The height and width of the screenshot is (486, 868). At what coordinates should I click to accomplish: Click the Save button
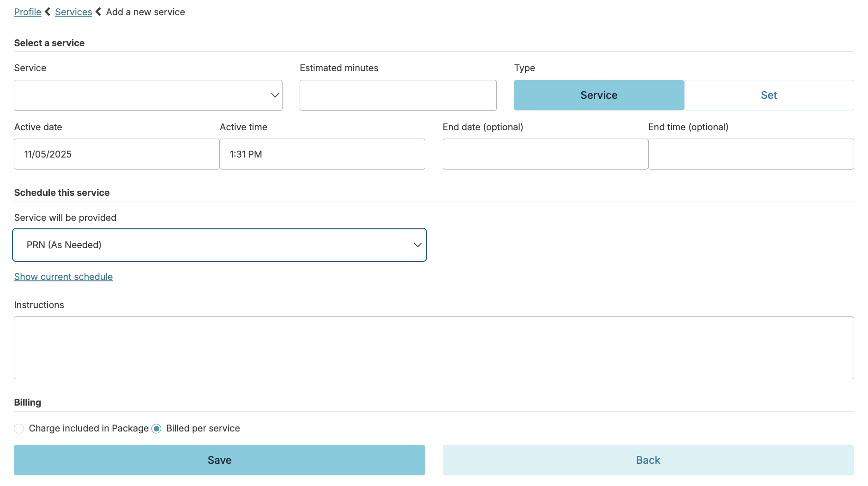point(219,460)
